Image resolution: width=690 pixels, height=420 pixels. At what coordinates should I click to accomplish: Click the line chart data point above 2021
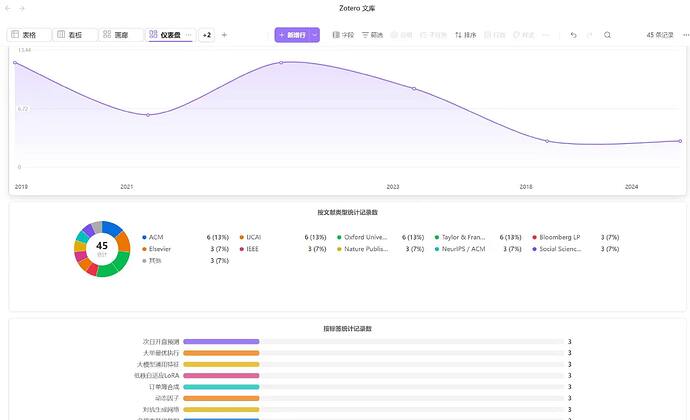pos(148,115)
